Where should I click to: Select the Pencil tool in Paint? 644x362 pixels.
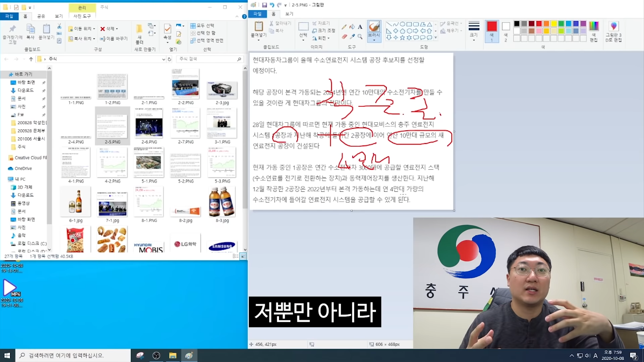coord(344,27)
